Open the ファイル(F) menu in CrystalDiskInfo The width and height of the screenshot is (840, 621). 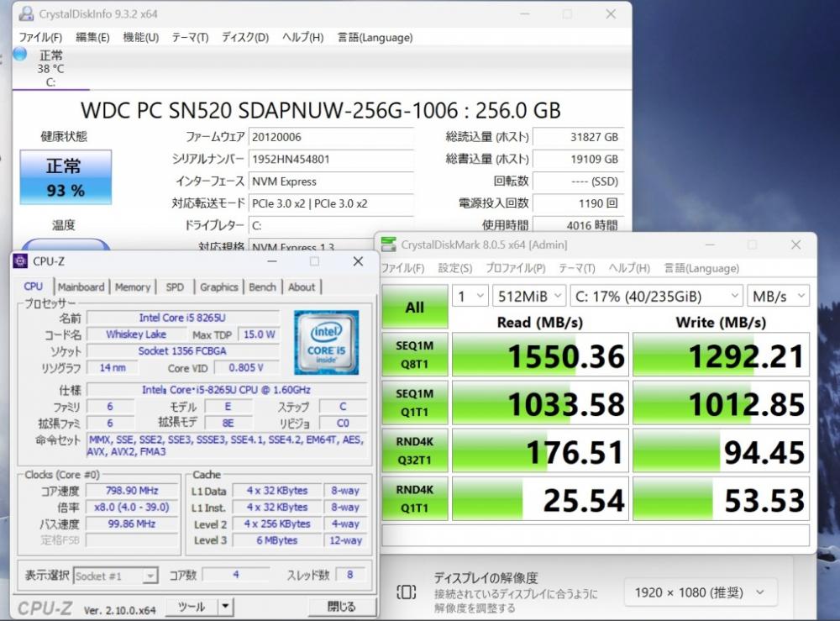[x=40, y=37]
